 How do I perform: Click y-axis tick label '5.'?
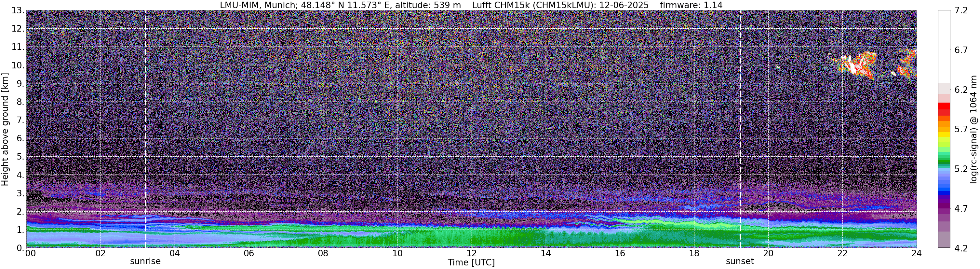20,157
